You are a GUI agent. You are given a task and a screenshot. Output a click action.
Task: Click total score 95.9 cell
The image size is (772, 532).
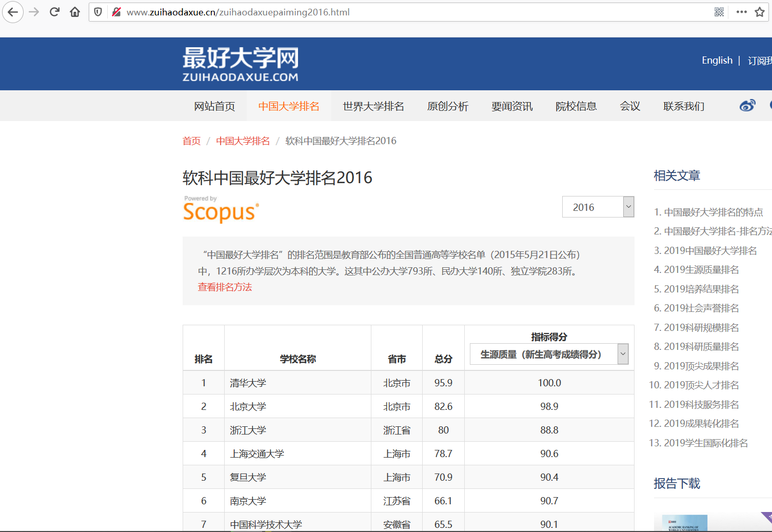pyautogui.click(x=443, y=383)
